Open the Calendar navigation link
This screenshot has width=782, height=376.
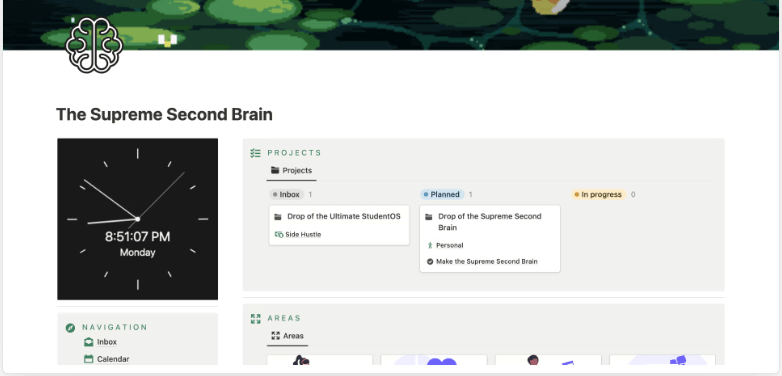coord(113,359)
